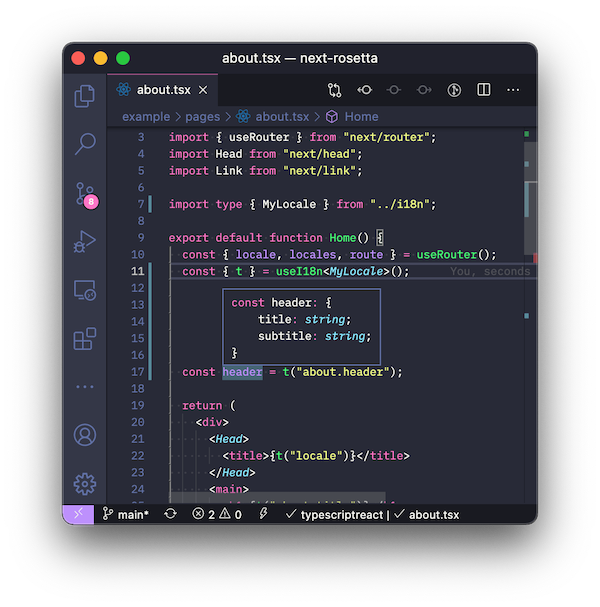Viewport: 600px width, 607px height.
Task: Show additional views ellipsis in activity bar
Action: click(84, 387)
